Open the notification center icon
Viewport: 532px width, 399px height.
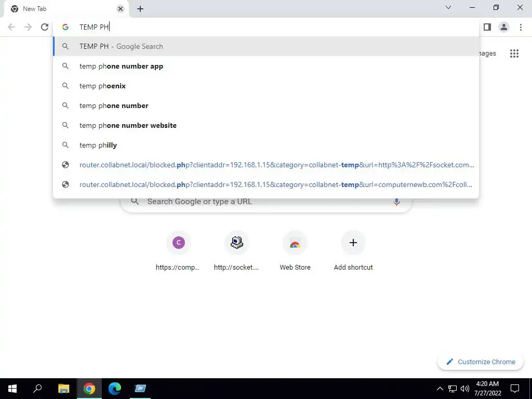click(515, 389)
